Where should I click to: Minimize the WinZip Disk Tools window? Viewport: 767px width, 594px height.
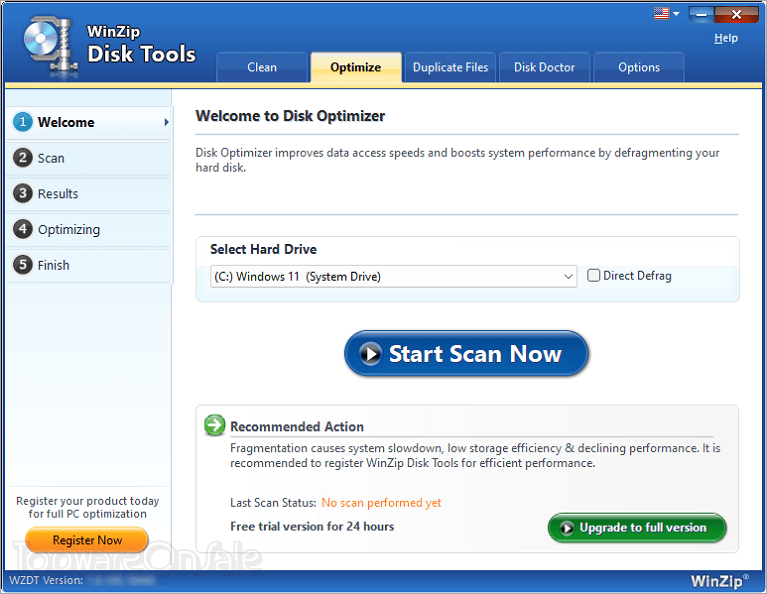point(701,15)
